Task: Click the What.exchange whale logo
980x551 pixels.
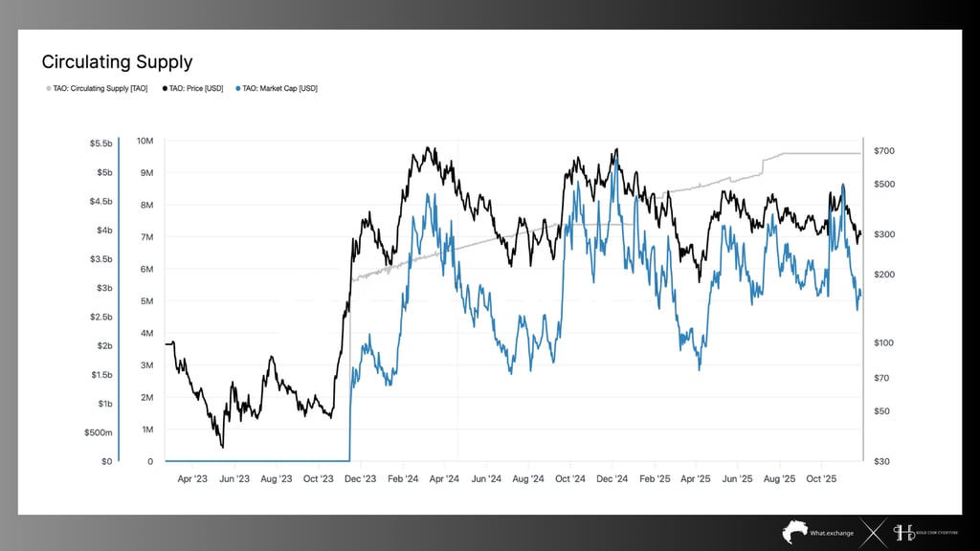Action: tap(794, 532)
